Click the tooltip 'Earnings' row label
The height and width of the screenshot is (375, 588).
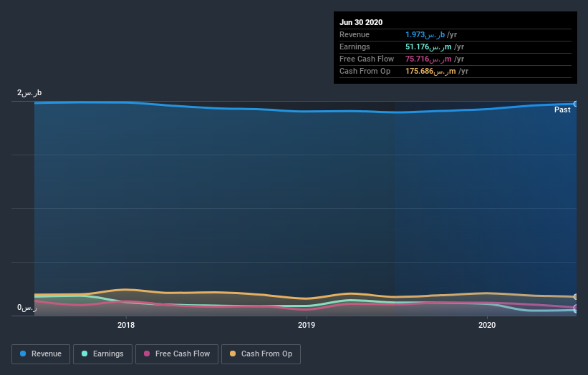355,47
